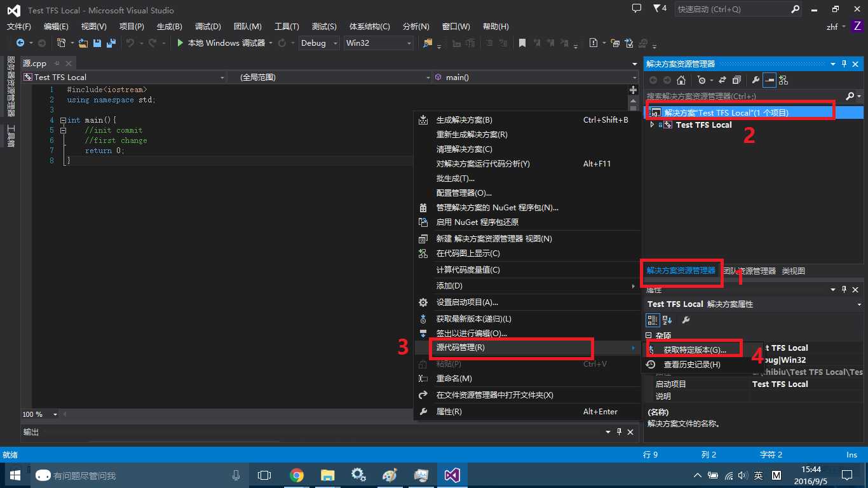Click the Windows Start button
Viewport: 868px width, 488px height.
click(x=14, y=475)
